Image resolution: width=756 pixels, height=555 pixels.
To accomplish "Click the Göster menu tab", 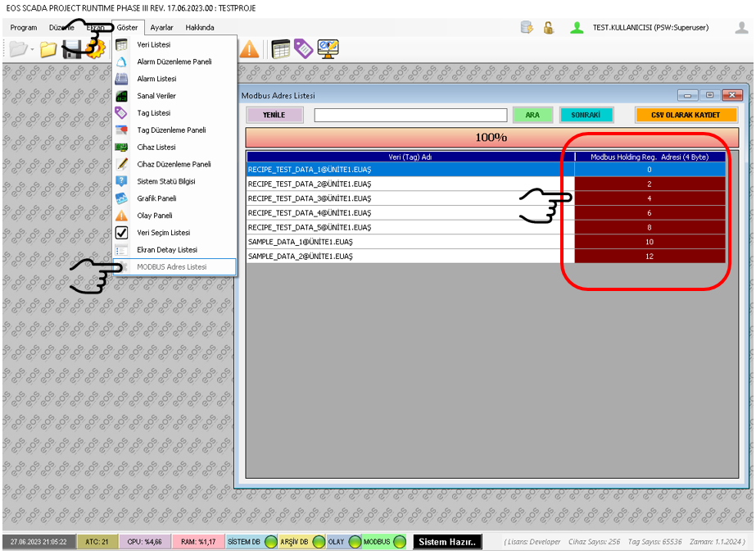I will point(127,28).
